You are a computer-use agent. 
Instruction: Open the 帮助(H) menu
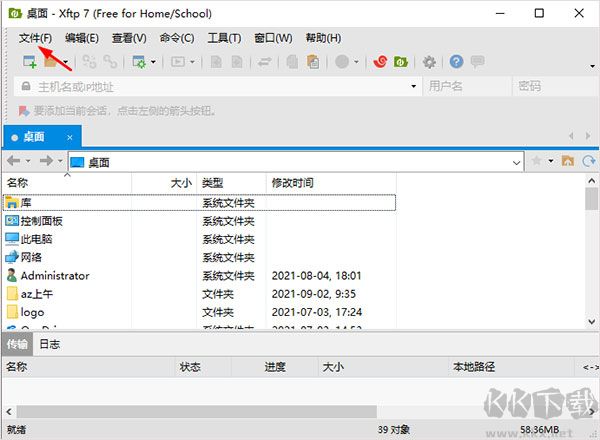coord(323,38)
